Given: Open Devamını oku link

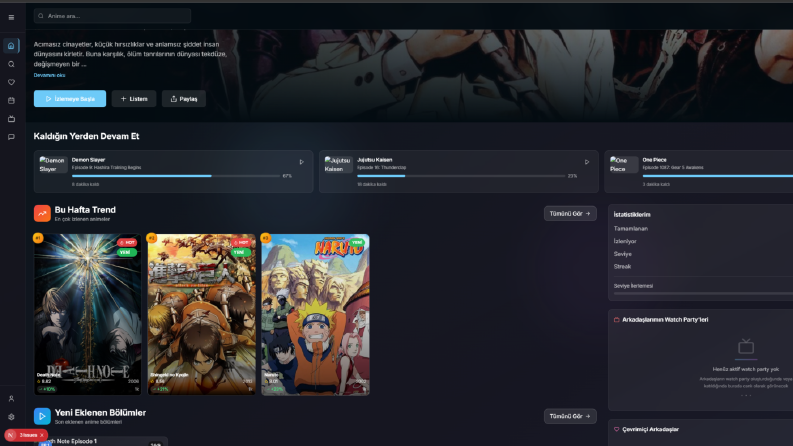Looking at the screenshot, I should coord(49,75).
